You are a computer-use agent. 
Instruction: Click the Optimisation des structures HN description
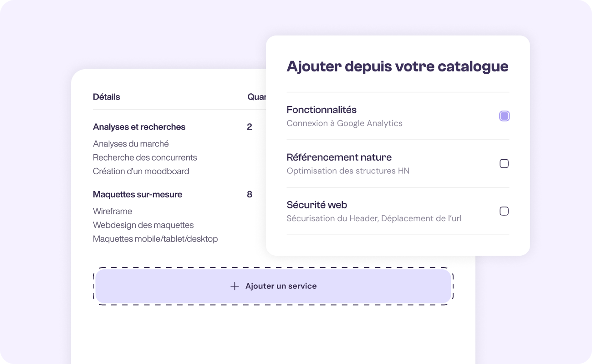pyautogui.click(x=347, y=171)
